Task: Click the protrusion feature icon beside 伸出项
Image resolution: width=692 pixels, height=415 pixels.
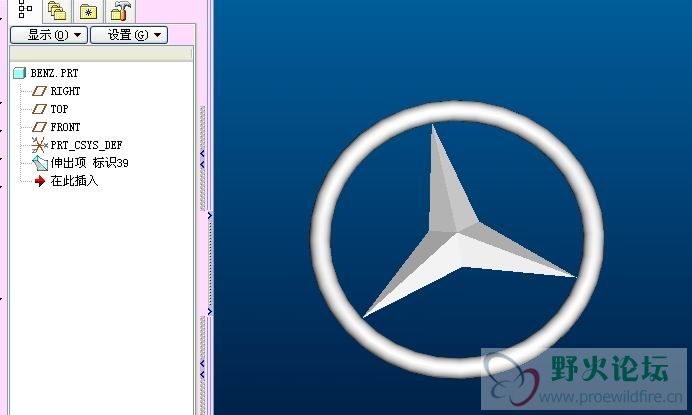Action: click(x=40, y=163)
